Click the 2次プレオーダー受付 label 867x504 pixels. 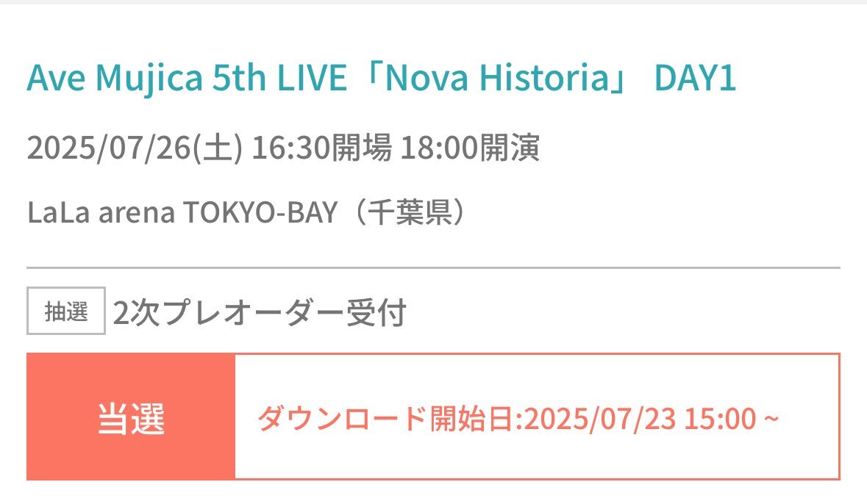point(260,313)
